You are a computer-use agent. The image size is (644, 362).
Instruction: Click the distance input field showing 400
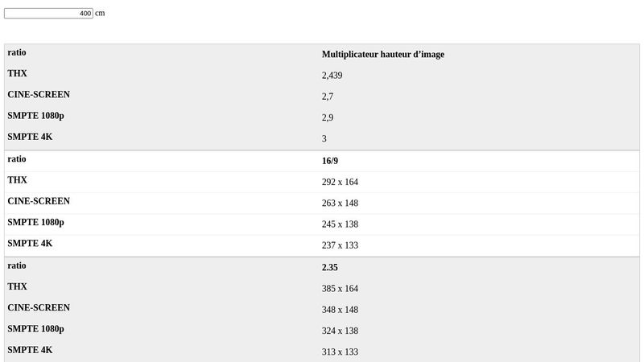48,14
